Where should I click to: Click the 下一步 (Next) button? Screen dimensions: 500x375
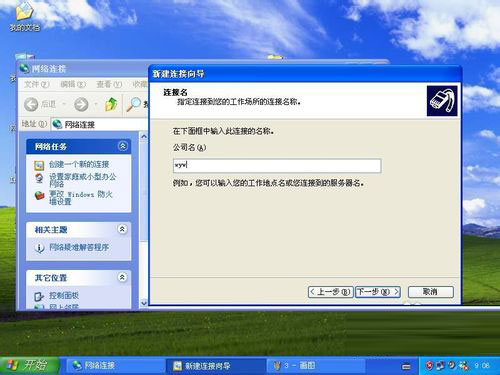coord(378,292)
